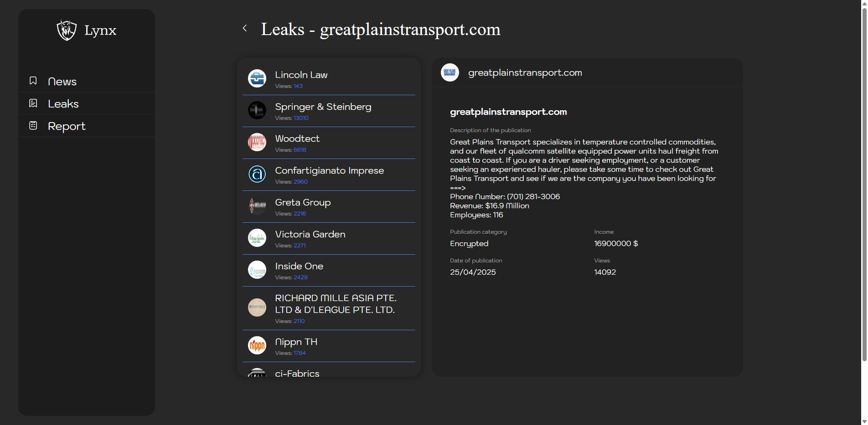This screenshot has height=425, width=868.
Task: Click the Woodtect red logo avatar
Action: pos(257,142)
